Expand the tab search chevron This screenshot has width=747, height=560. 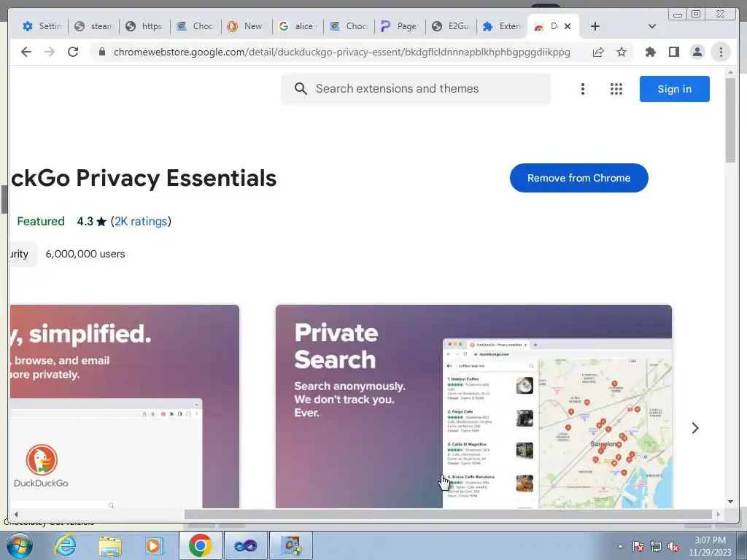tap(652, 26)
